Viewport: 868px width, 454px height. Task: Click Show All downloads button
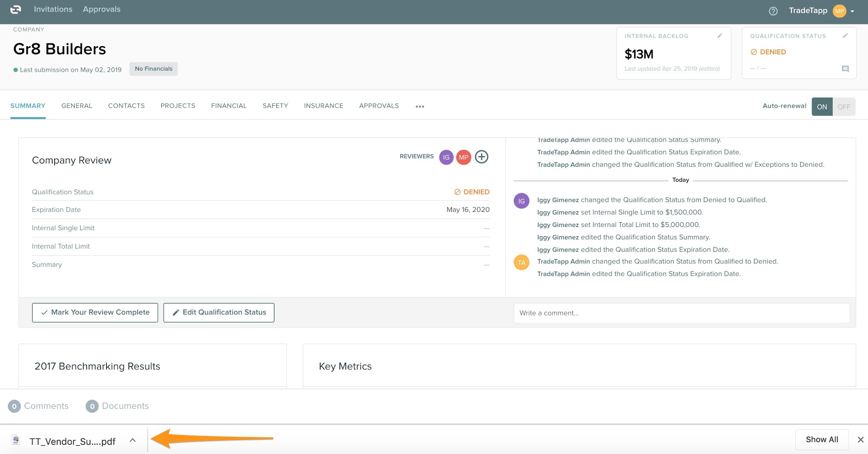[821, 440]
